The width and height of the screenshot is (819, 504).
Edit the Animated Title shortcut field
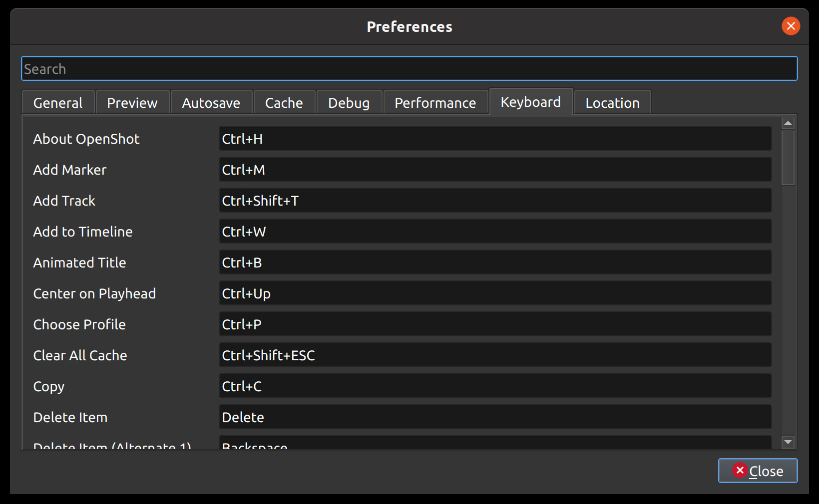(x=495, y=262)
